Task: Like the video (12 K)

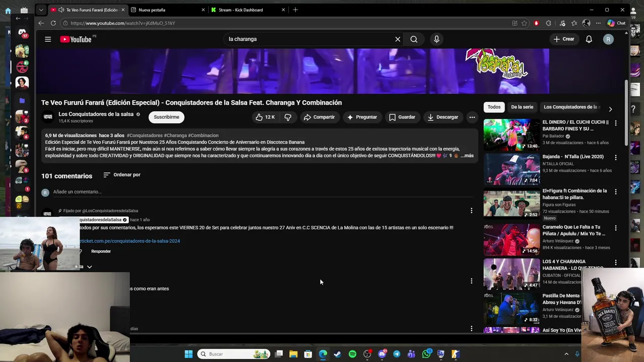Action: point(265,117)
